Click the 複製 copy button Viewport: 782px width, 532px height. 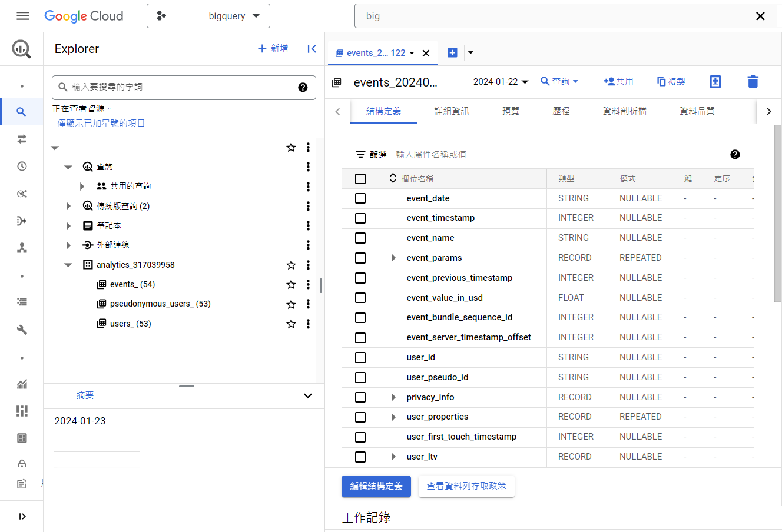pyautogui.click(x=671, y=82)
